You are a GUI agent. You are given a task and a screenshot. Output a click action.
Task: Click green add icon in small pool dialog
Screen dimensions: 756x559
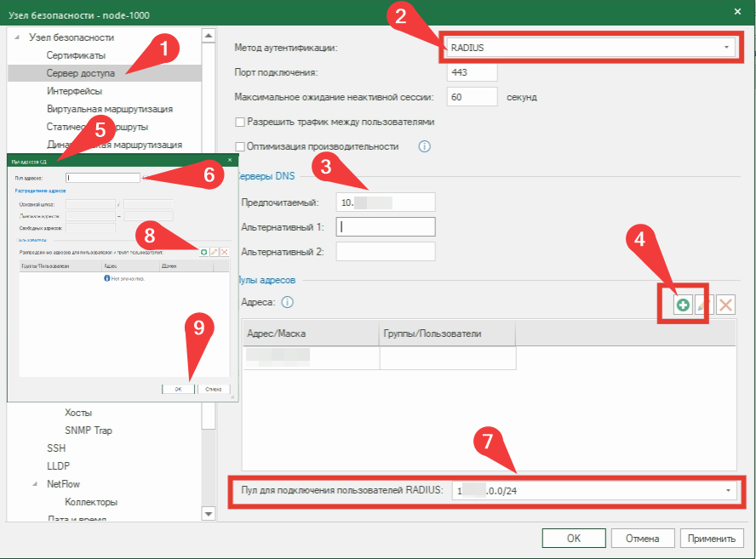pos(203,252)
